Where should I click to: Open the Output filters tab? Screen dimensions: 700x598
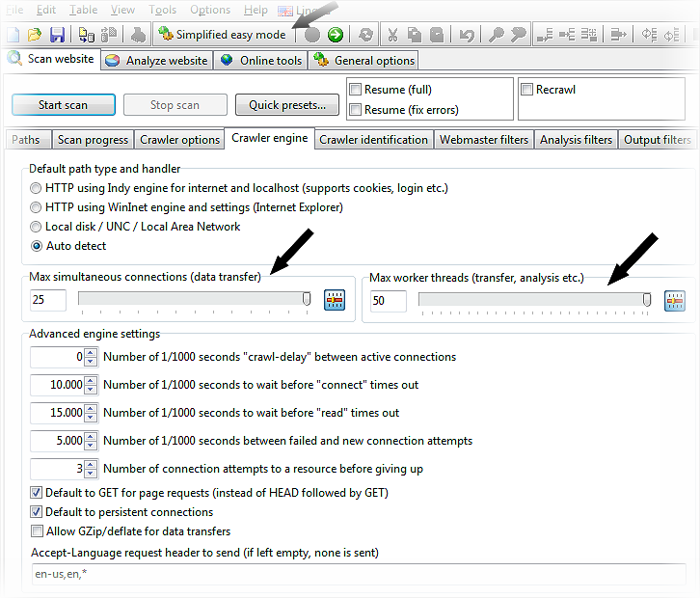coord(658,140)
